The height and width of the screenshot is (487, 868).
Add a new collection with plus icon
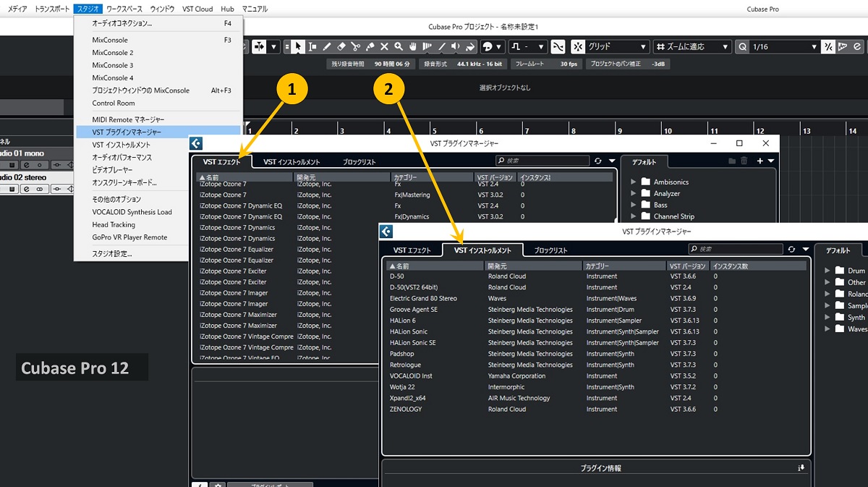tap(759, 161)
